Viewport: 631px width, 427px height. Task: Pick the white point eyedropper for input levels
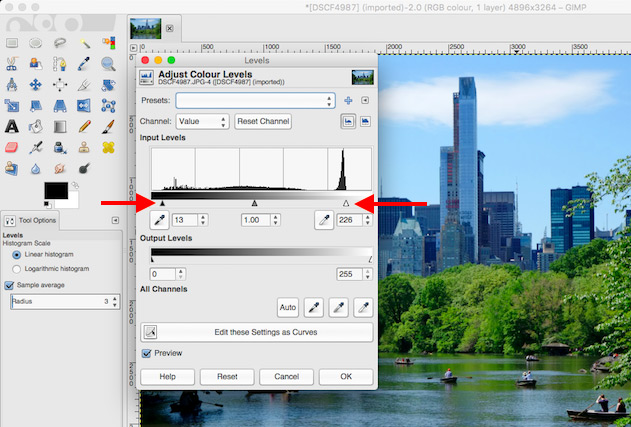pos(322,220)
